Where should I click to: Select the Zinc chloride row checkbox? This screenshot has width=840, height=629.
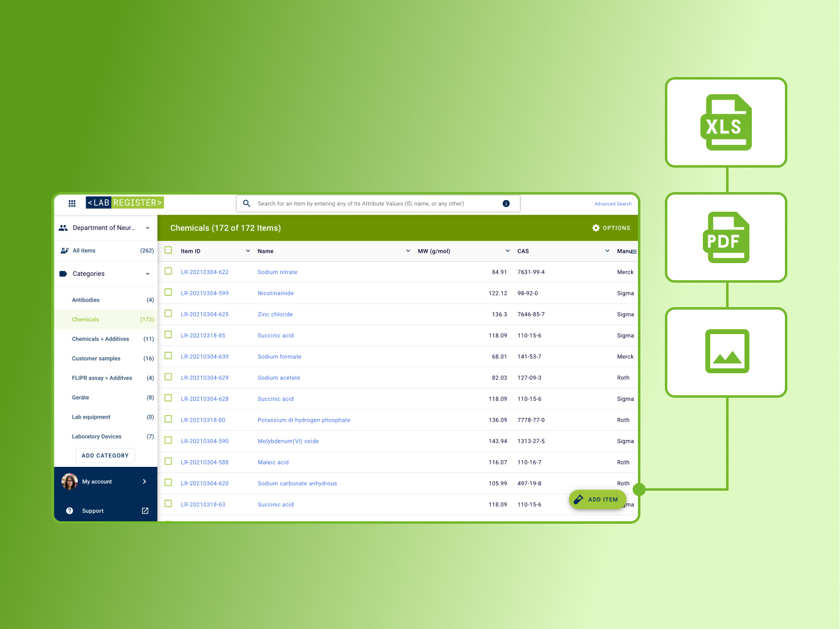point(168,314)
